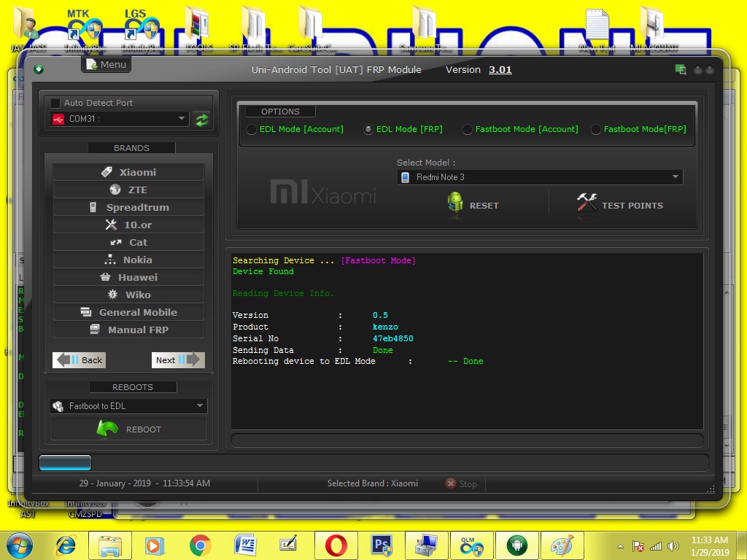Image resolution: width=747 pixels, height=560 pixels.
Task: Stop the running operation
Action: [x=461, y=484]
